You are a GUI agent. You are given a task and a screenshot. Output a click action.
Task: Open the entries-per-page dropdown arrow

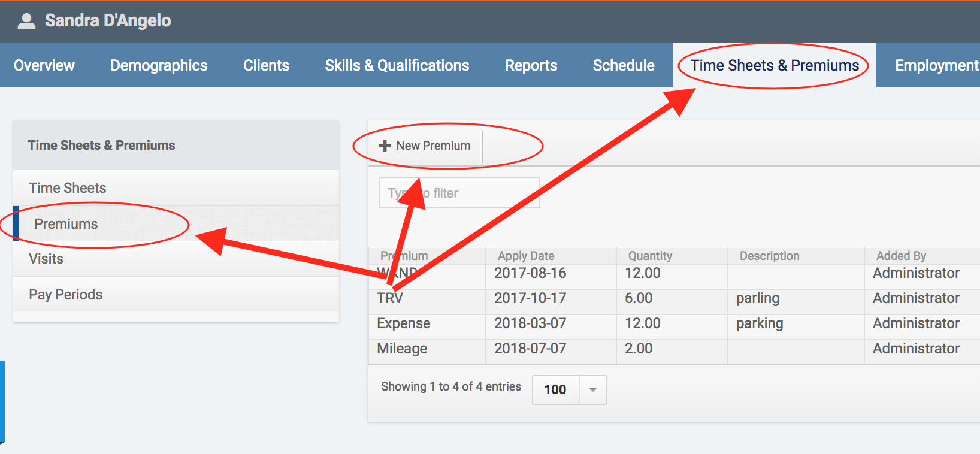(592, 390)
